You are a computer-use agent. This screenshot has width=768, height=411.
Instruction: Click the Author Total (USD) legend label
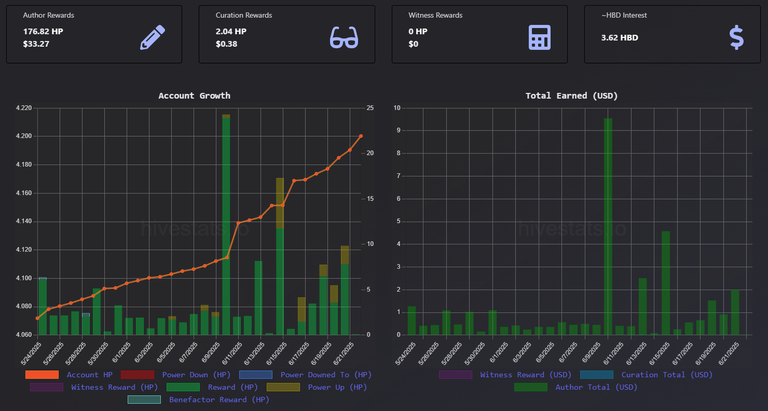(x=597, y=387)
